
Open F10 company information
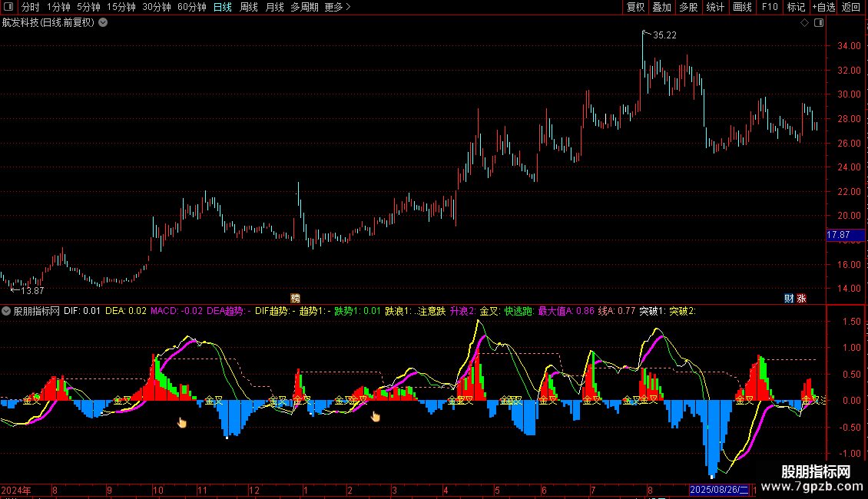coord(770,7)
